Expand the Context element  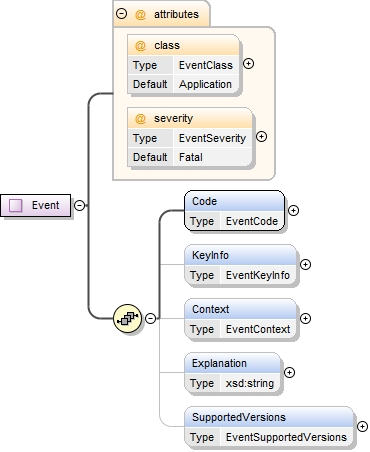[x=305, y=319]
